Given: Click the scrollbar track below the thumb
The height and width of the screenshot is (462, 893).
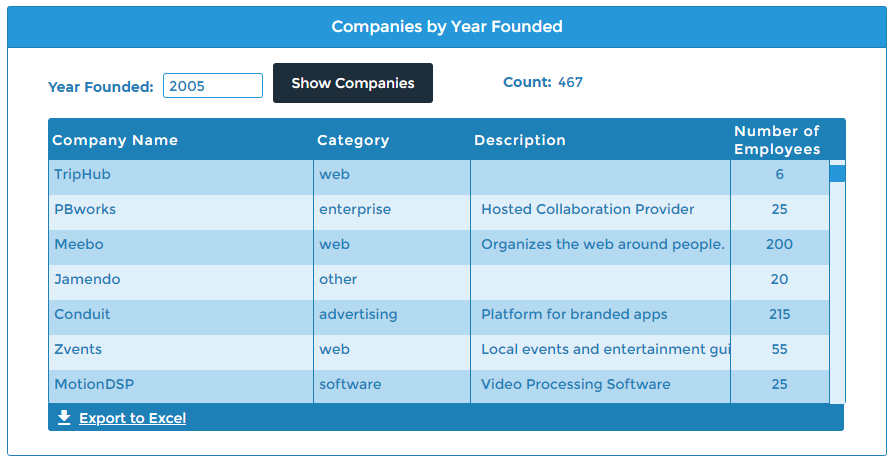Looking at the screenshot, I should coord(837,292).
